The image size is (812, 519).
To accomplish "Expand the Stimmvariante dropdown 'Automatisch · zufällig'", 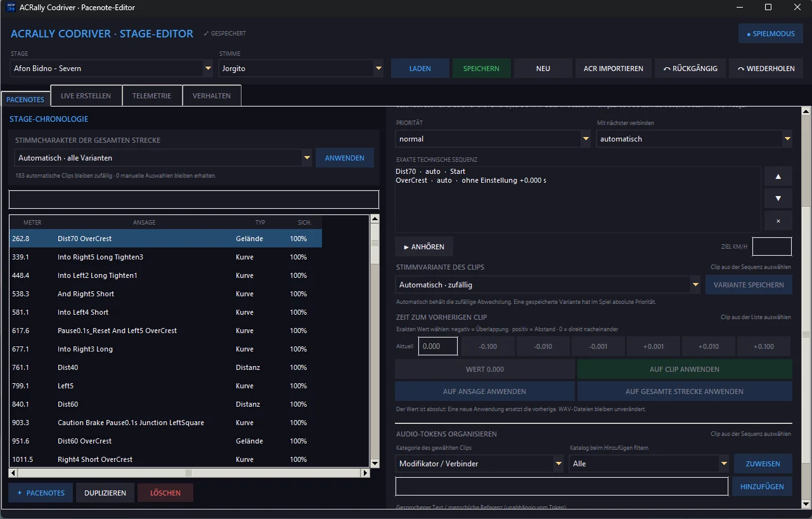I will (548, 285).
